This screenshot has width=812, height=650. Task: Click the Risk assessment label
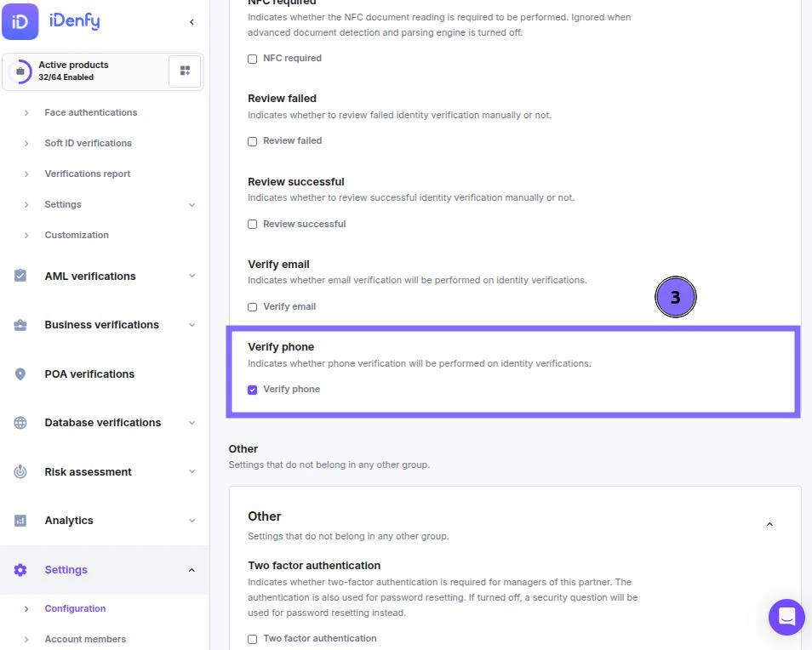pyautogui.click(x=88, y=471)
